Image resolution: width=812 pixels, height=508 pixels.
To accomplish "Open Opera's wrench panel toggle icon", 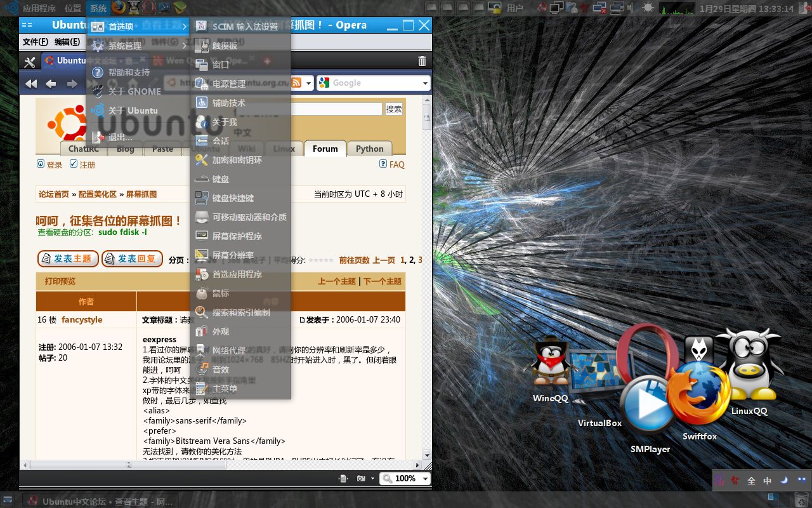I will pos(30,62).
